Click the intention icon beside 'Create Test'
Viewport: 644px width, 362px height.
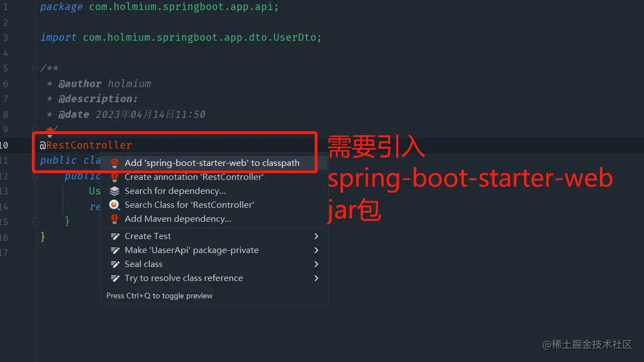114,236
